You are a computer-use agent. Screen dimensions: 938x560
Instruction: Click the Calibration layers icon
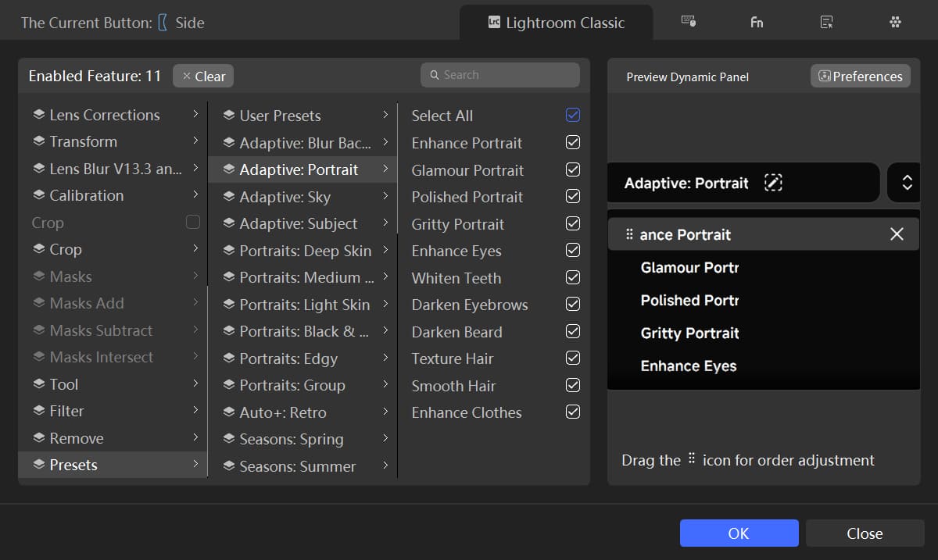pos(38,195)
